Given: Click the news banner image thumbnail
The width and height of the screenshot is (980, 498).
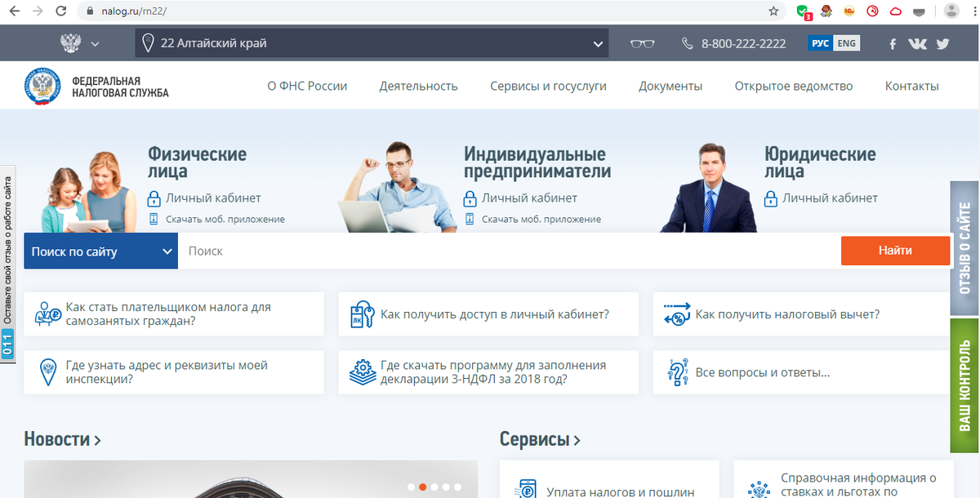Looking at the screenshot, I should coord(251,479).
